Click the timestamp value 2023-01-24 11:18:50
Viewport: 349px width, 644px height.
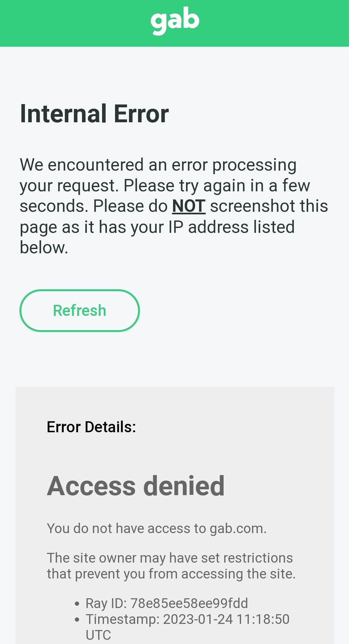point(226,619)
